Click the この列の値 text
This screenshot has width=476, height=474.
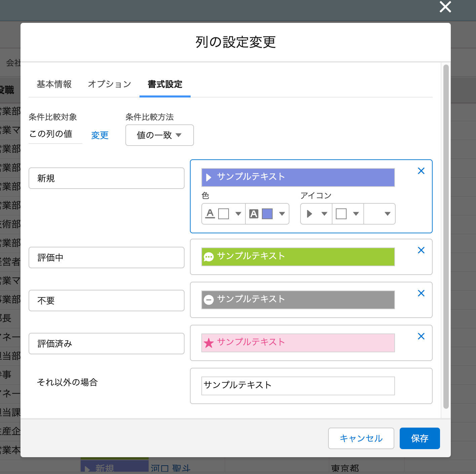click(51, 134)
